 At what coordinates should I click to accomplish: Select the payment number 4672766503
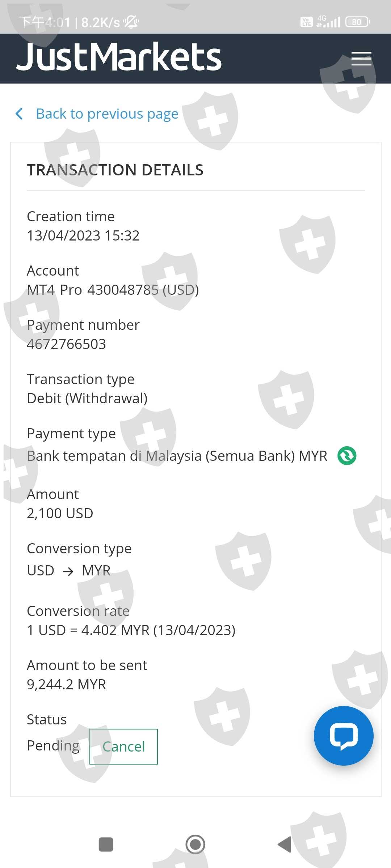67,344
